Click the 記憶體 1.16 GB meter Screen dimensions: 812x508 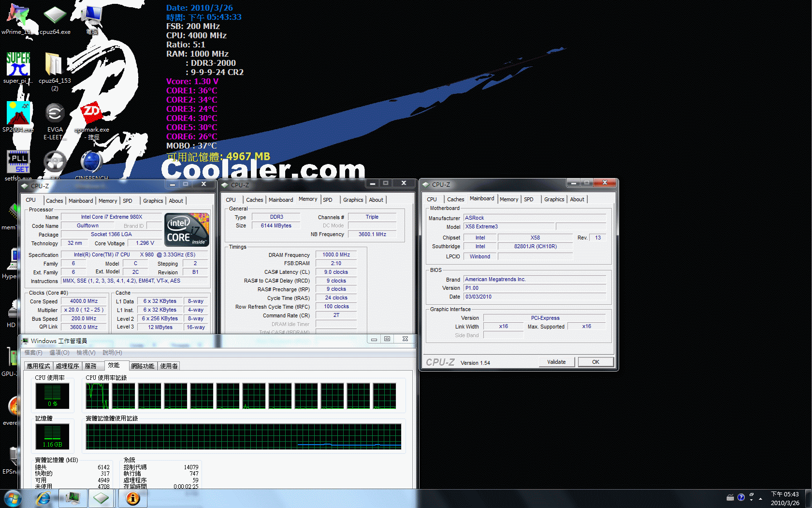point(52,437)
